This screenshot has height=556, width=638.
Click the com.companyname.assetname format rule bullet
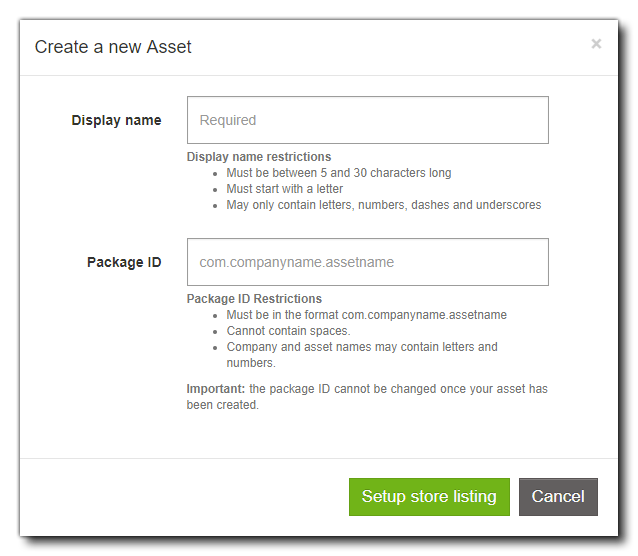(366, 315)
